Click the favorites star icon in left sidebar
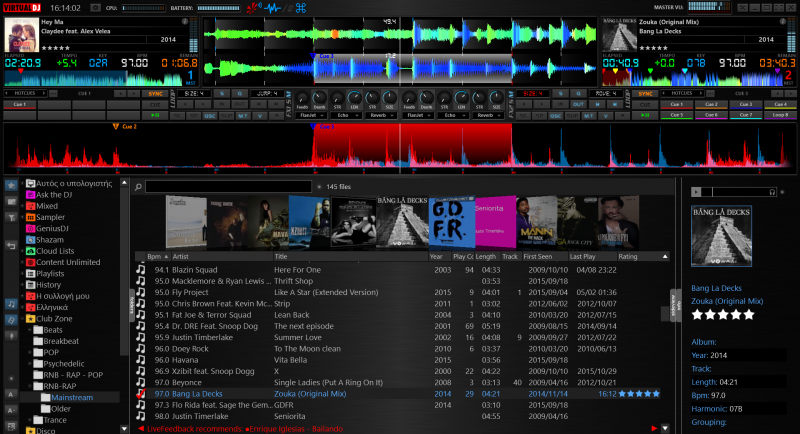This screenshot has height=434, width=800. tap(11, 186)
